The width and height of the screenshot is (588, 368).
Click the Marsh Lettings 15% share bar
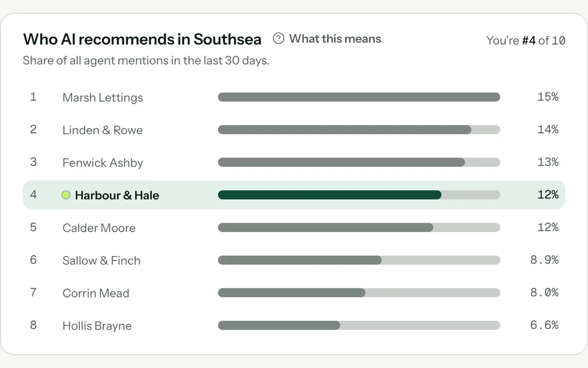[x=359, y=97]
